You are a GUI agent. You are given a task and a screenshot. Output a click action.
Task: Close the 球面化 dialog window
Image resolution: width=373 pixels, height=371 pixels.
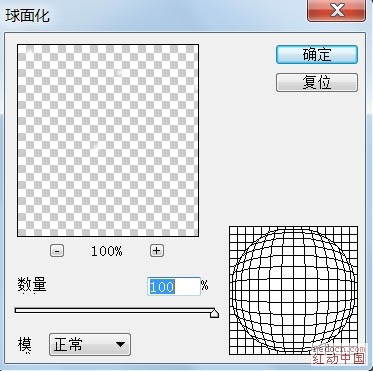(337, 11)
